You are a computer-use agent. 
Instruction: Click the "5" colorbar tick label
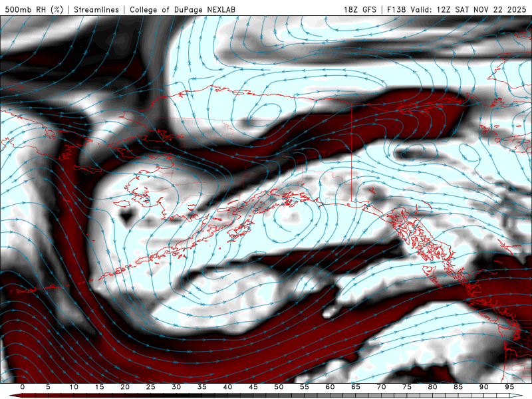48,387
